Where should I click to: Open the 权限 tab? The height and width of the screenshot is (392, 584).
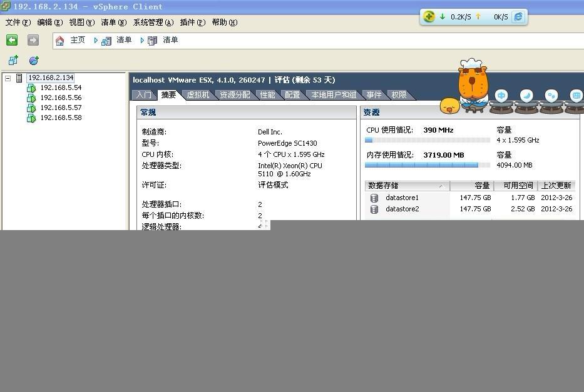(x=399, y=95)
